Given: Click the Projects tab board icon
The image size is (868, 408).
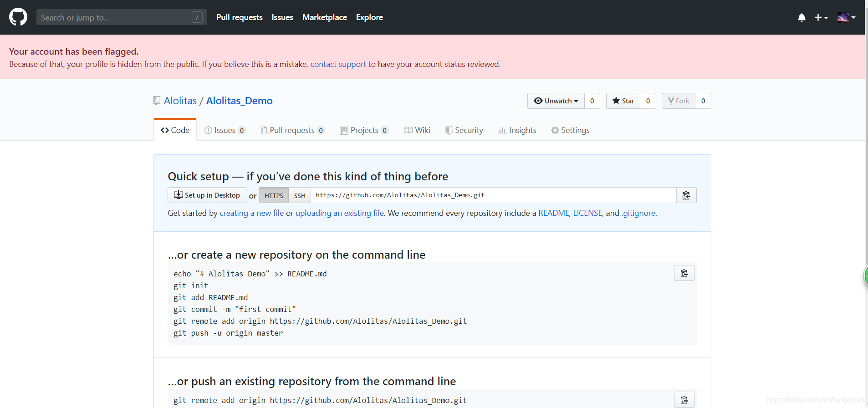Looking at the screenshot, I should click(344, 130).
